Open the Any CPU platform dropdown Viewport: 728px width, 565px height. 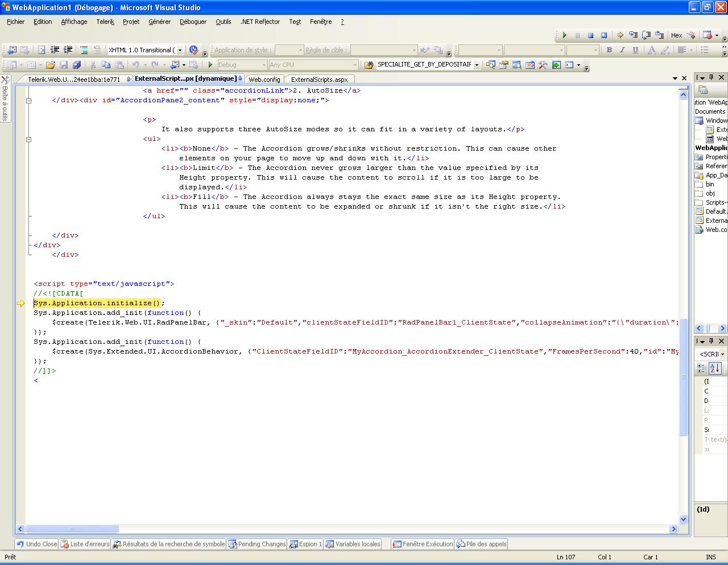(355, 65)
